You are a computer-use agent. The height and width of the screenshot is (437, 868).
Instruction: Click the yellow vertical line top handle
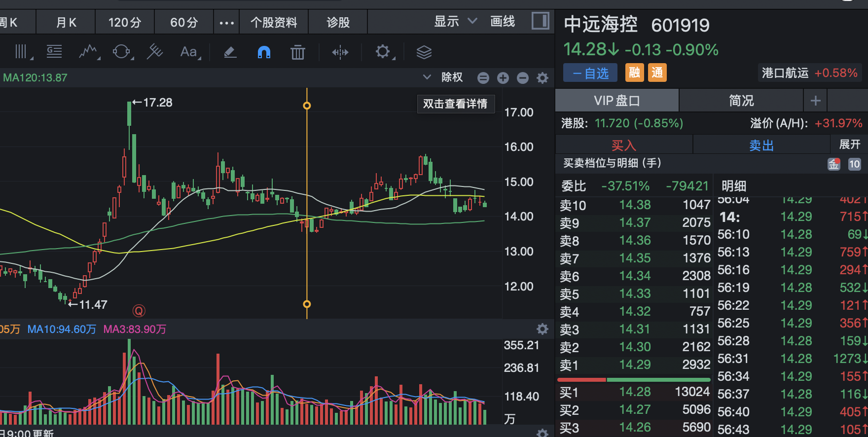coord(307,106)
